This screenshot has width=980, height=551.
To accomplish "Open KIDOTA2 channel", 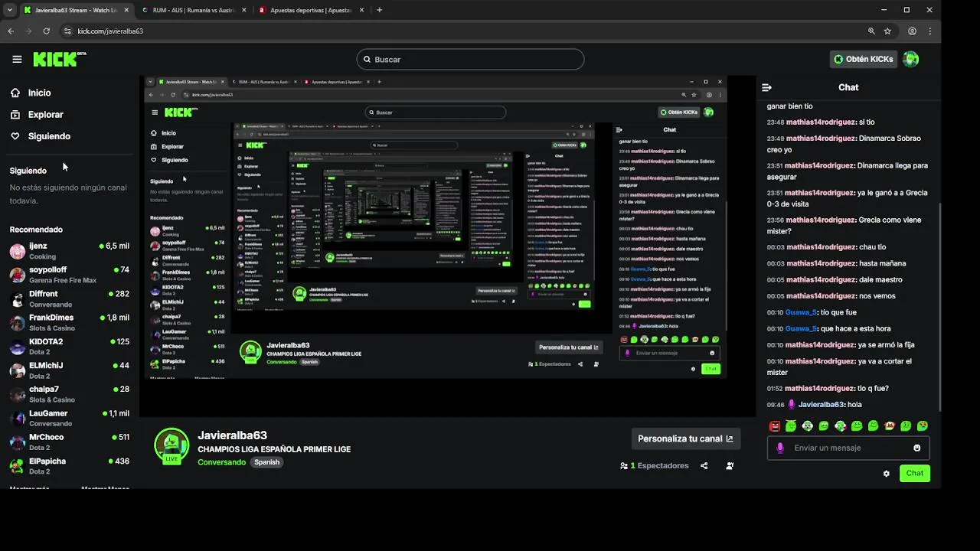I will pos(69,347).
